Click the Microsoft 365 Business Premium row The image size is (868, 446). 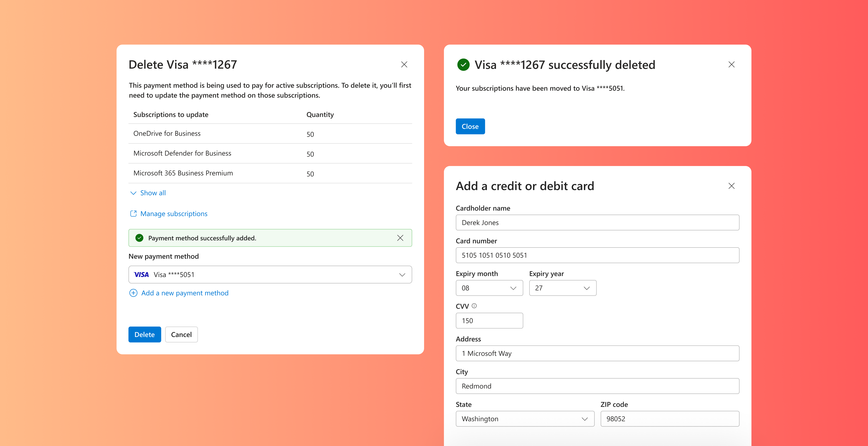click(x=270, y=173)
